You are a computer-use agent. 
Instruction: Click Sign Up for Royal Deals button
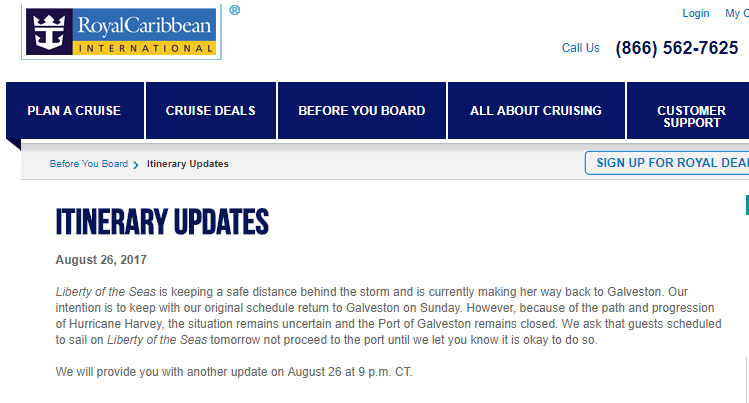click(x=667, y=163)
